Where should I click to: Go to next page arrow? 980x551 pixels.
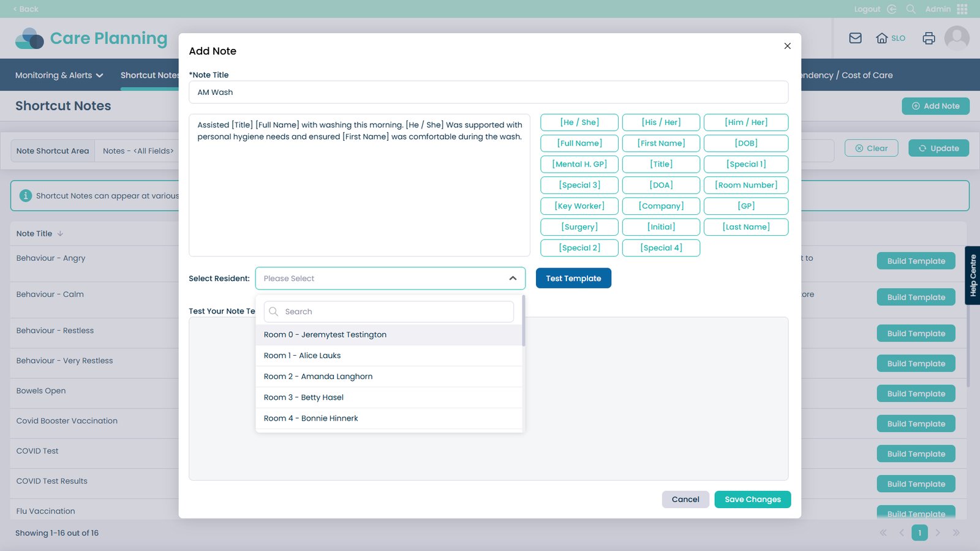(938, 533)
